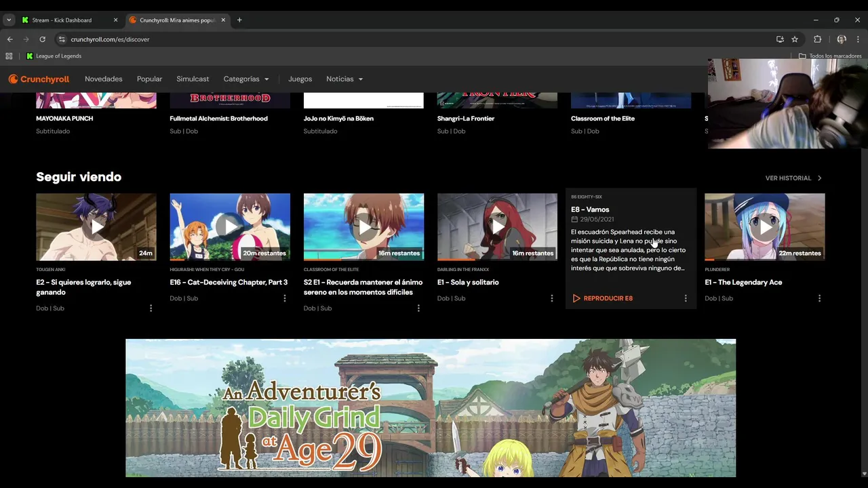Click the TOUGEN ANKI series label

click(51, 270)
